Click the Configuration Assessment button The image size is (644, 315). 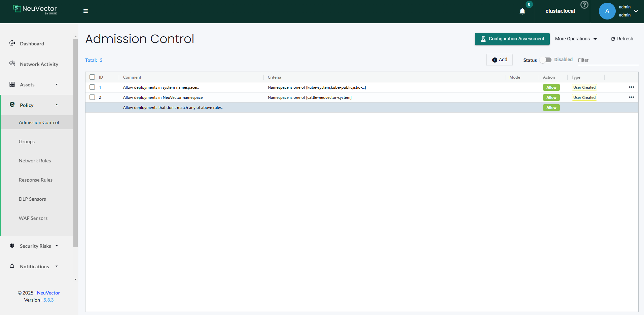click(512, 39)
